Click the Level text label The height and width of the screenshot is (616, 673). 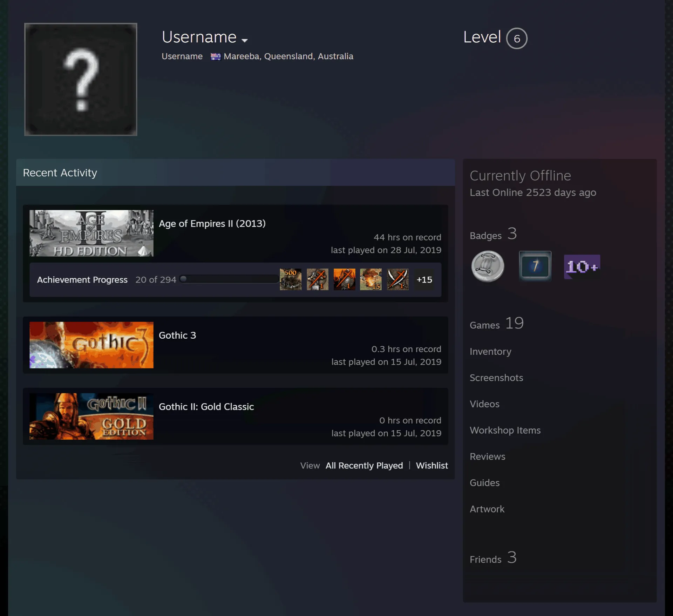click(482, 37)
